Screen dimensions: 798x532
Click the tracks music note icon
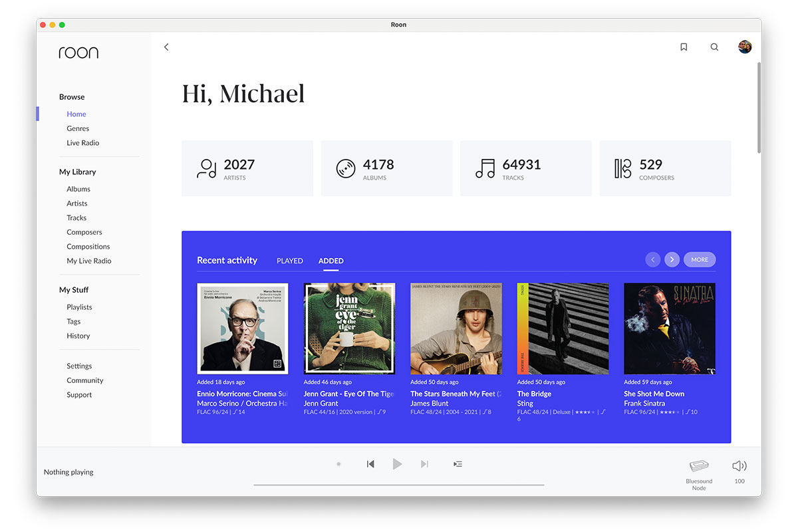tap(485, 168)
